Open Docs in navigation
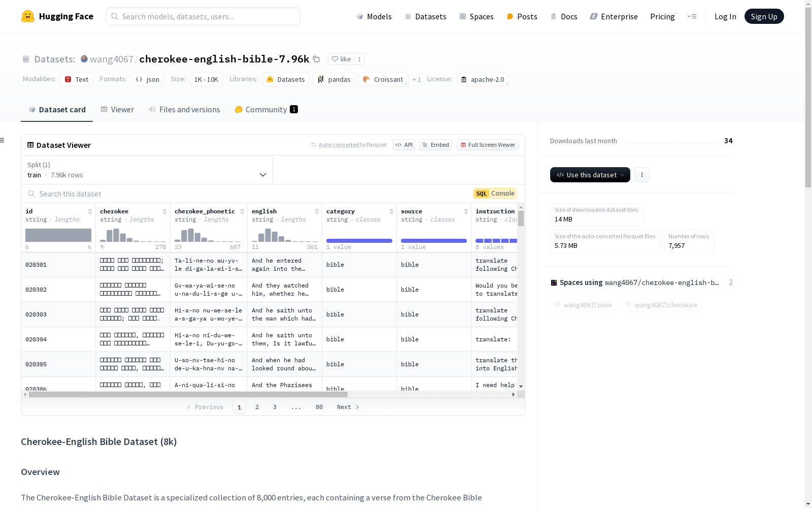The width and height of the screenshot is (812, 508). click(x=564, y=16)
